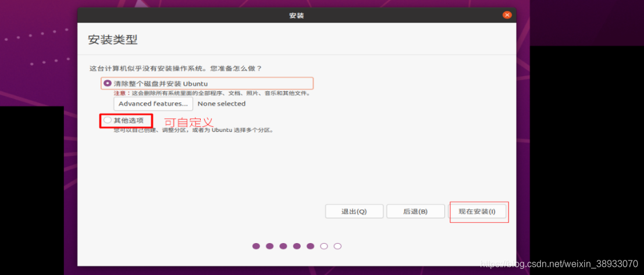The height and width of the screenshot is (275, 644).
Task: Click the 安装类型 heading text
Action: point(112,40)
